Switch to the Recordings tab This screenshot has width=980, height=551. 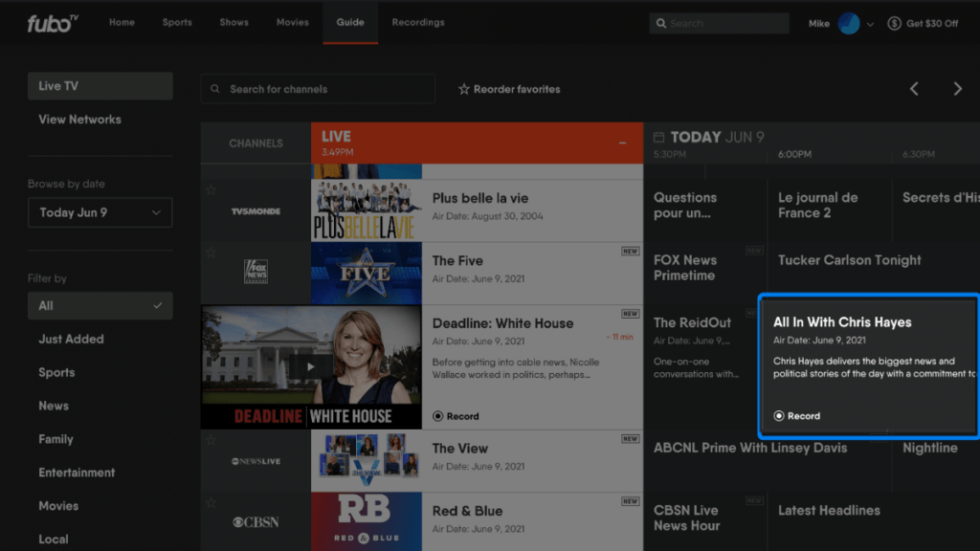tap(417, 22)
